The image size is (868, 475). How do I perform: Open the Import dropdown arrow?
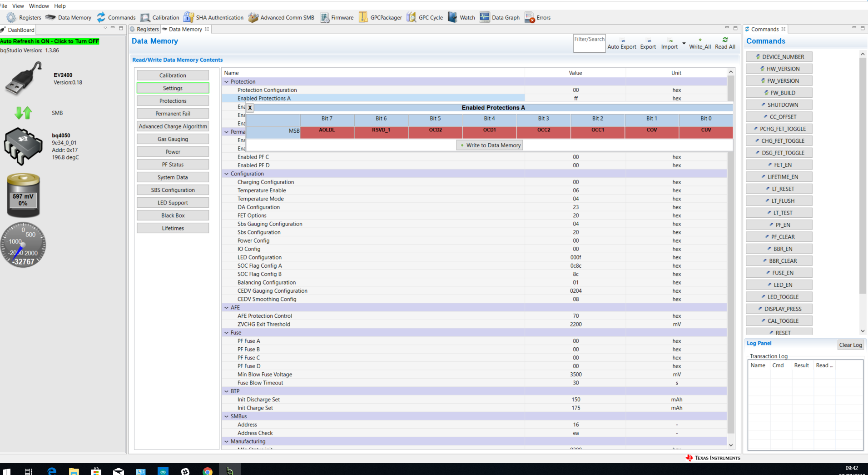(684, 44)
